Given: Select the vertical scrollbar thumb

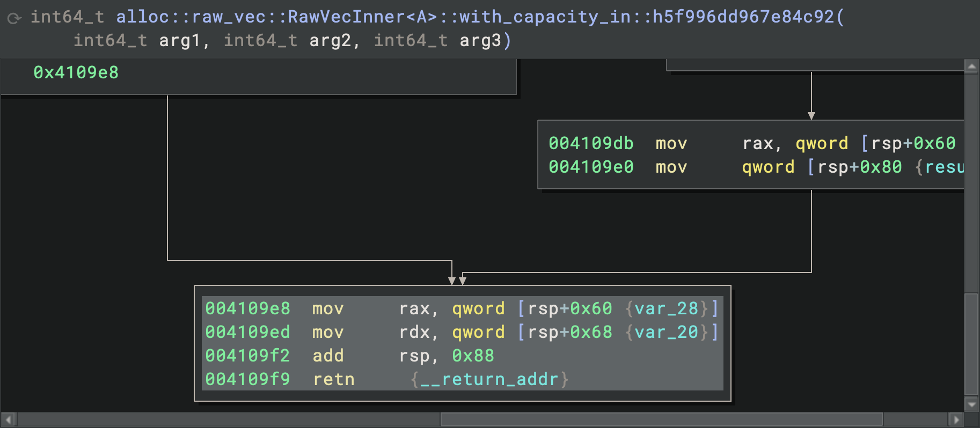Looking at the screenshot, I should click(971, 343).
